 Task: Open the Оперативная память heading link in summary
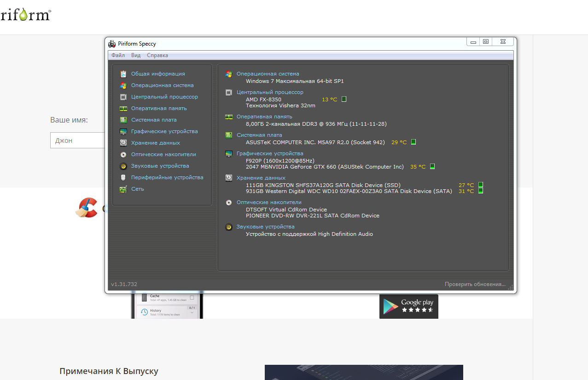click(264, 117)
